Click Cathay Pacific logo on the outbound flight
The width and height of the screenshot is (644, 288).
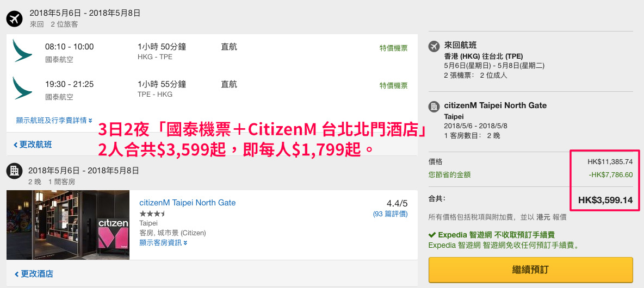[22, 51]
